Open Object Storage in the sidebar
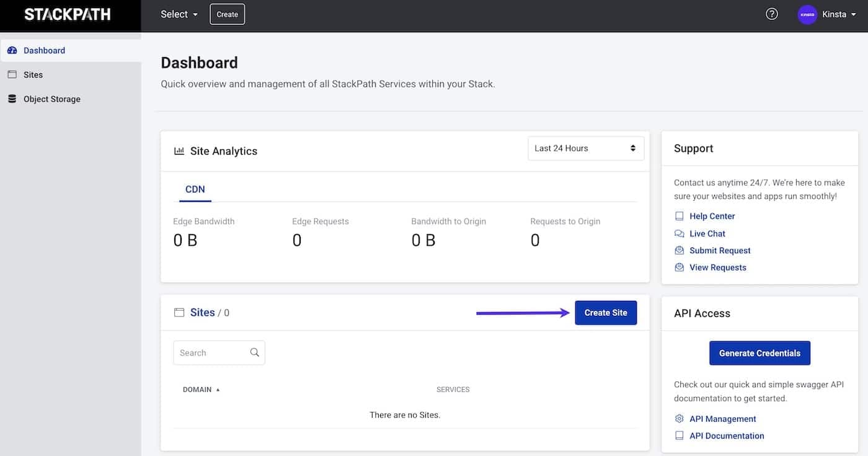Image resolution: width=868 pixels, height=456 pixels. pyautogui.click(x=52, y=99)
